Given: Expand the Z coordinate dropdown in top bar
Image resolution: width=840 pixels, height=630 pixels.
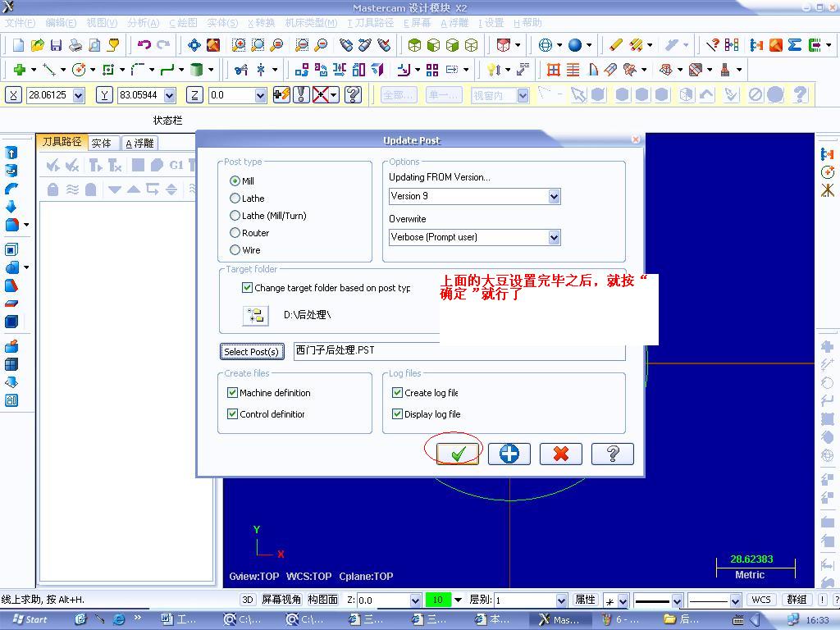Looking at the screenshot, I should coord(260,96).
